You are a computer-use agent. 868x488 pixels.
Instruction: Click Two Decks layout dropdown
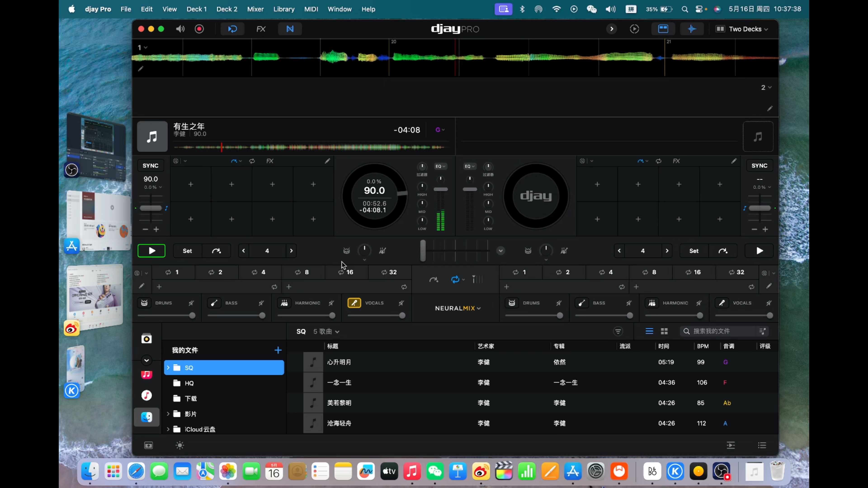point(742,29)
